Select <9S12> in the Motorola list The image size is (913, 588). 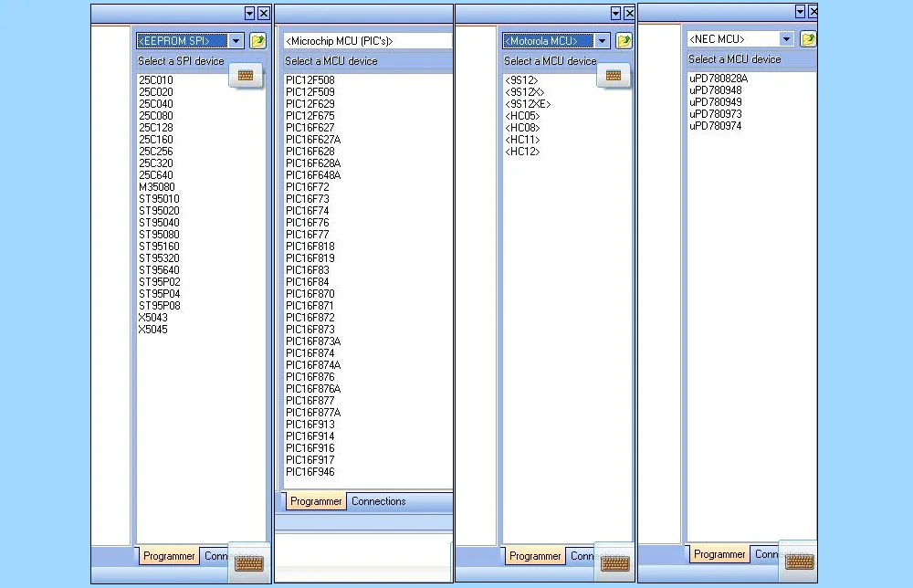coord(521,80)
